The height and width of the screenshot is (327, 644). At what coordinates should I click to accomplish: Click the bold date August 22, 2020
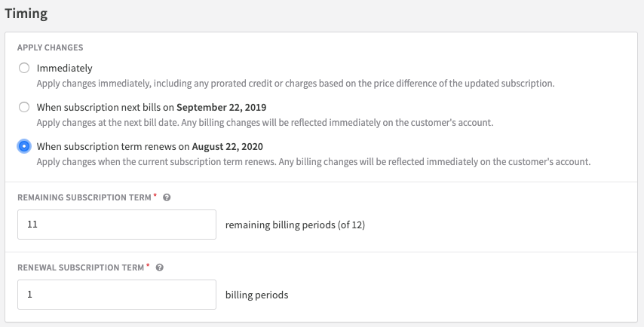pyautogui.click(x=228, y=147)
